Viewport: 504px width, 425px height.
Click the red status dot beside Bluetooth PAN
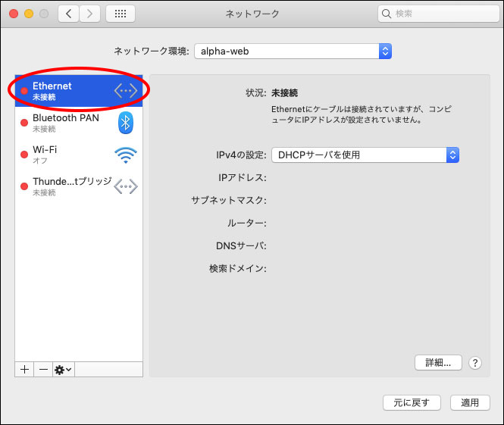[24, 123]
